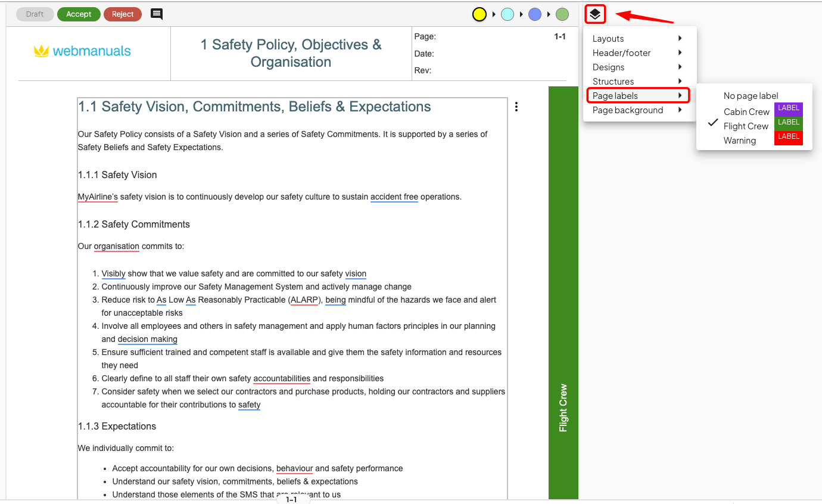
Task: Click the 'Page:' field label in header
Action: (x=425, y=37)
